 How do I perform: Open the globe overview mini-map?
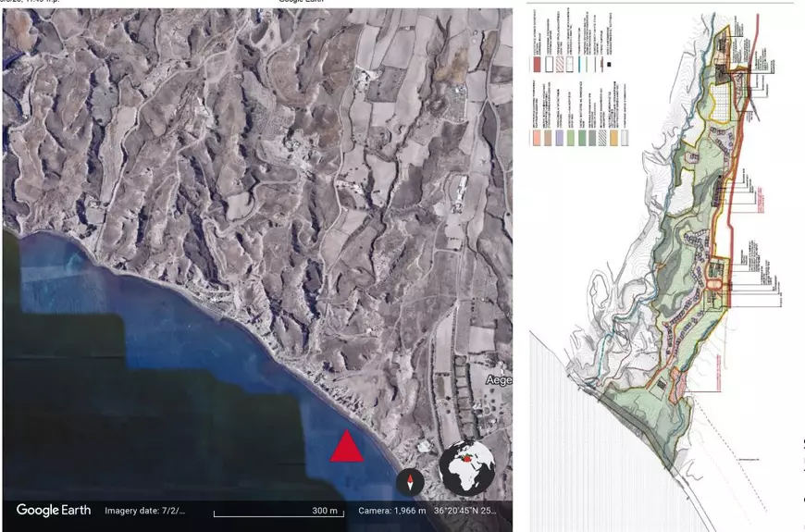(467, 468)
